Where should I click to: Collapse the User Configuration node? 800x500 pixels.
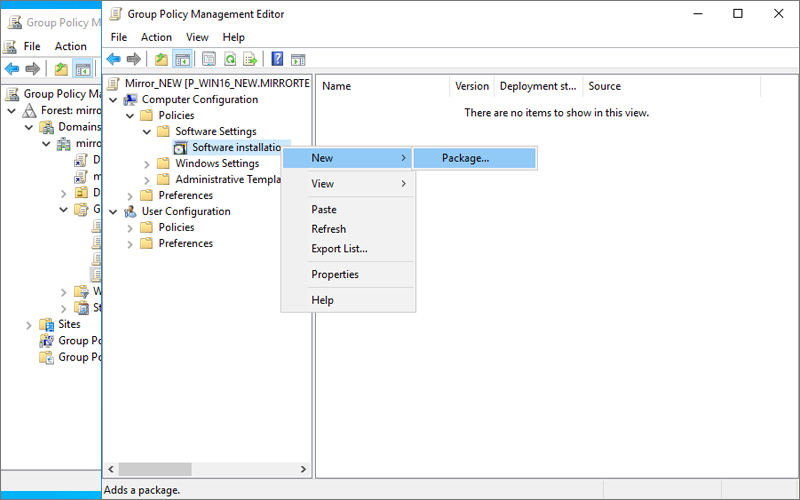click(113, 212)
